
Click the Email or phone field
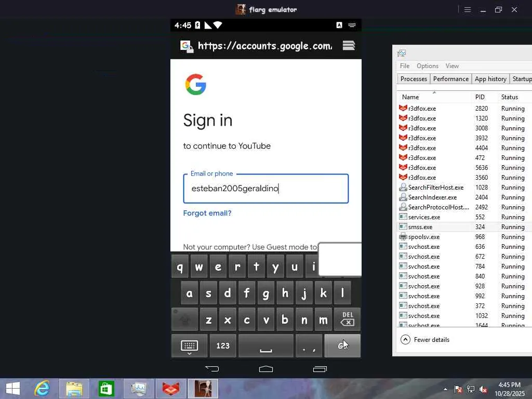pos(266,189)
